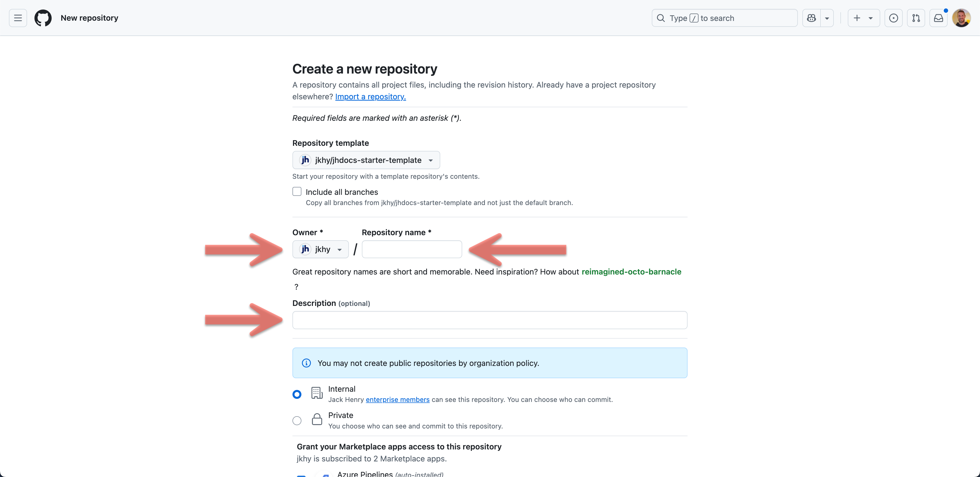Expand the Copilot dropdown arrow
This screenshot has width=980, height=477.
point(827,18)
